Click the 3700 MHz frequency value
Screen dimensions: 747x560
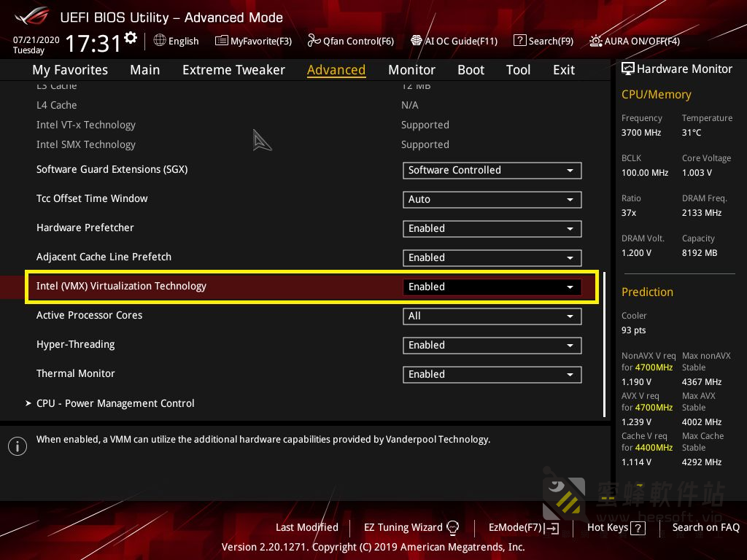(x=640, y=133)
